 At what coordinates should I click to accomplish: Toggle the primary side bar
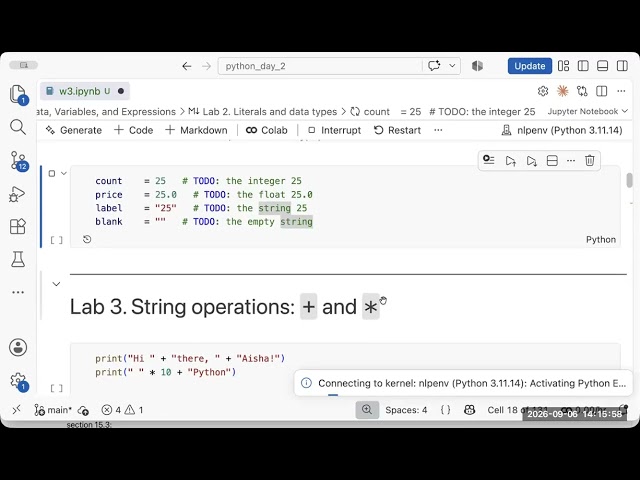click(x=583, y=66)
